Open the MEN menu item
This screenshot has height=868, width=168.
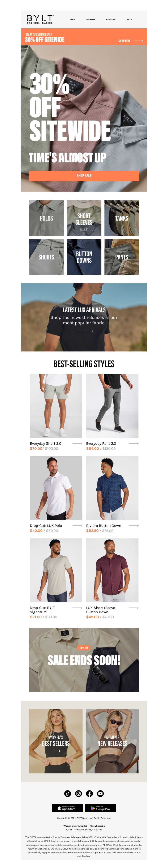pos(73,20)
